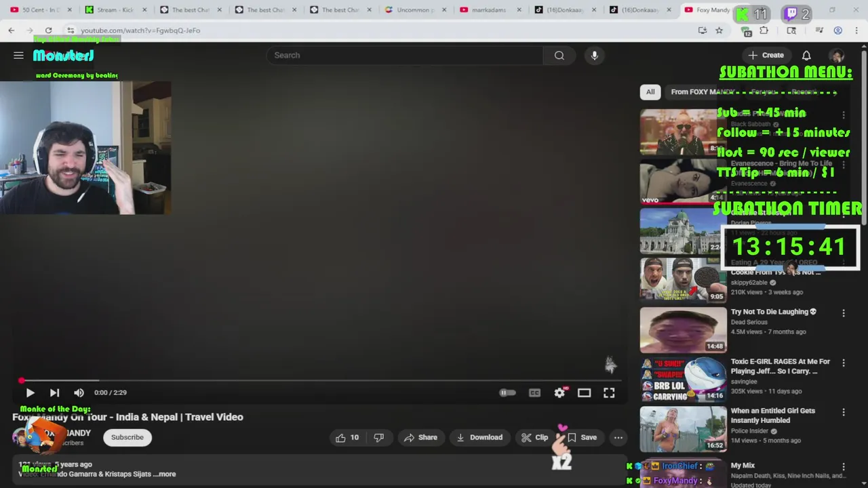Mute the video volume
The height and width of the screenshot is (488, 868).
point(79,392)
